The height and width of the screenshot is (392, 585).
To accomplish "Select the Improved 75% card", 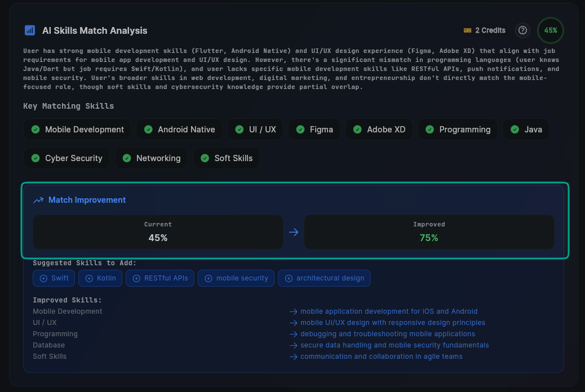I will 429,232.
